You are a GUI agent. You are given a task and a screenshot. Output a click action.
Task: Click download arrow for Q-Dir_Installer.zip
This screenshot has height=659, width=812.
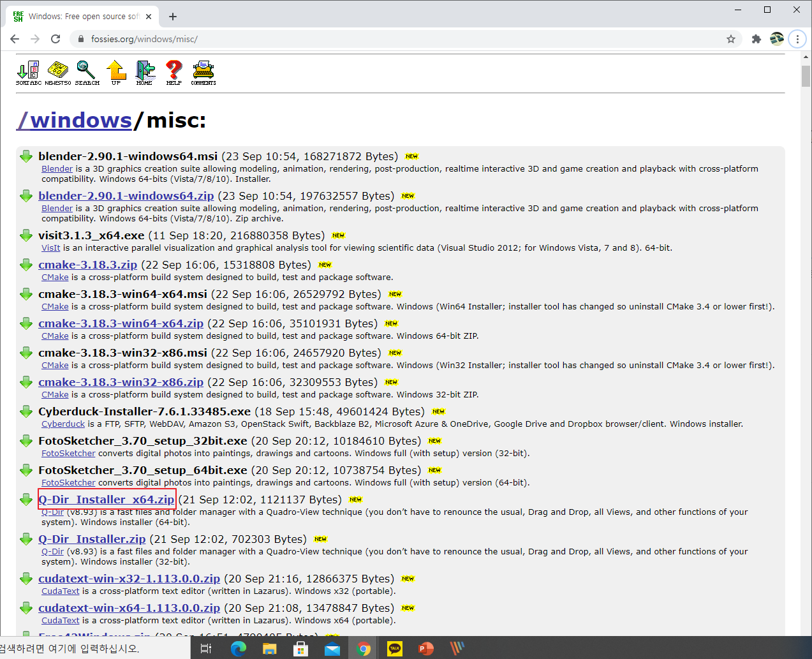point(26,539)
